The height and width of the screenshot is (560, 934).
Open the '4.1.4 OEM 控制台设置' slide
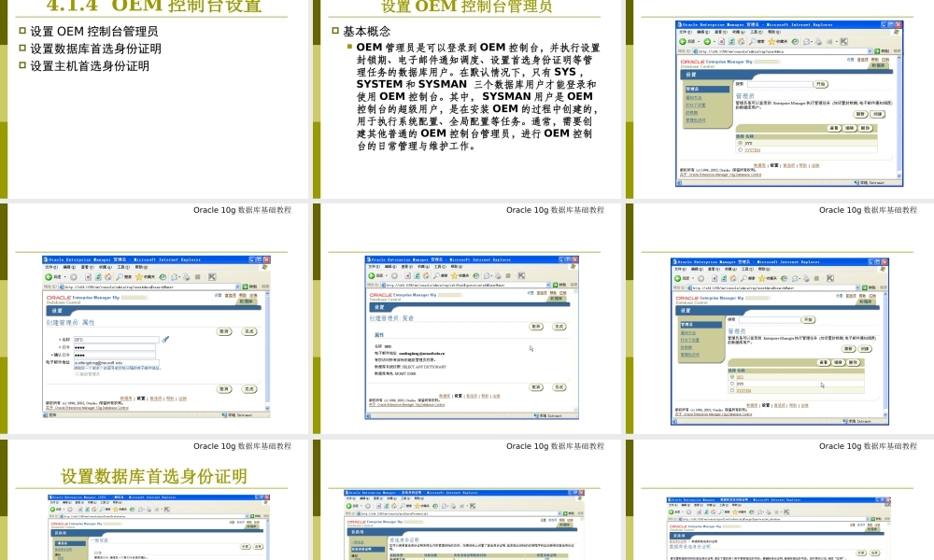tap(154, 99)
